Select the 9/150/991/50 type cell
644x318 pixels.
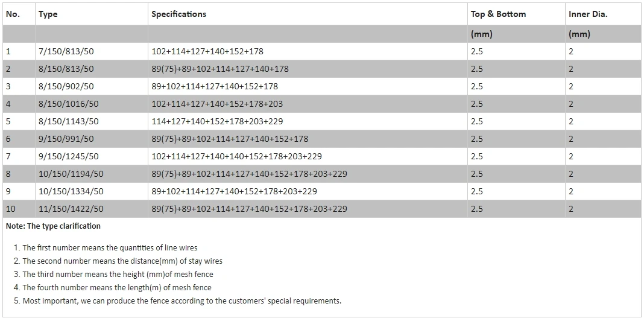(x=66, y=139)
